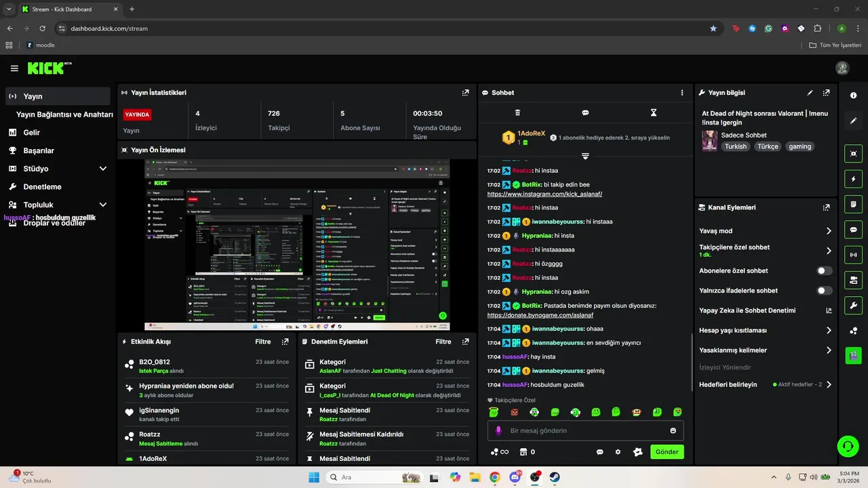868x488 pixels.
Task: Click the info icon in the right rail
Action: pos(853,96)
